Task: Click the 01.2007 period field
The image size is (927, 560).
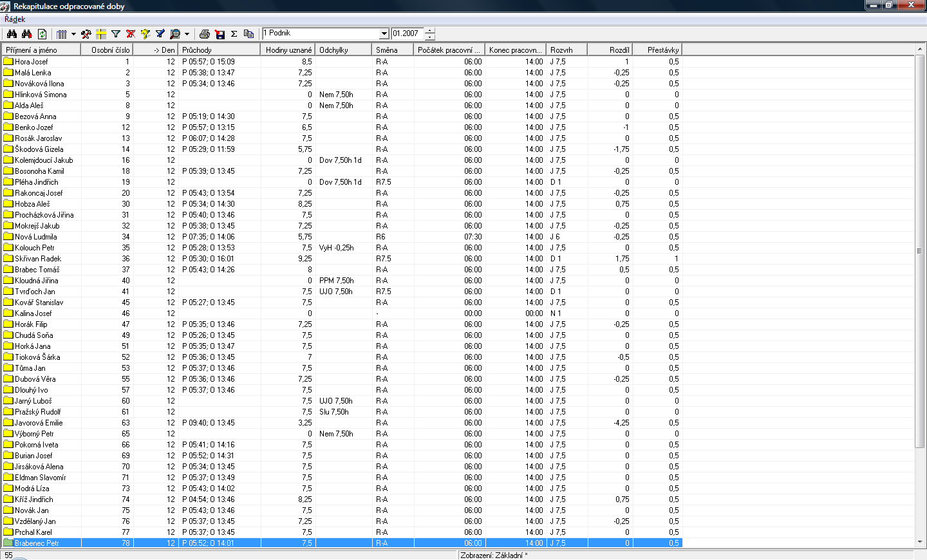Action: [408, 33]
